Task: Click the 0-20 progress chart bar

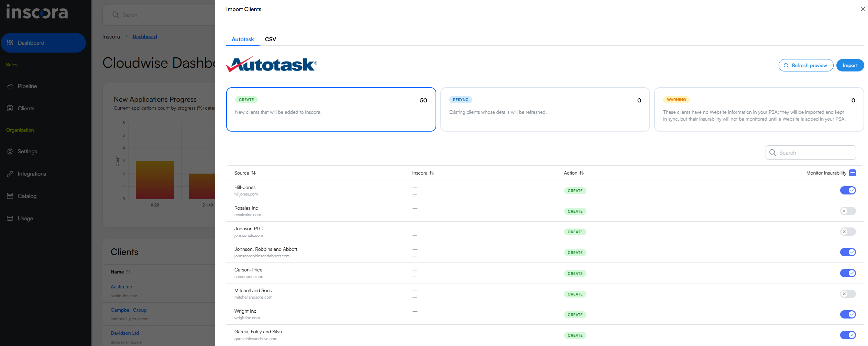Action: 155,180
